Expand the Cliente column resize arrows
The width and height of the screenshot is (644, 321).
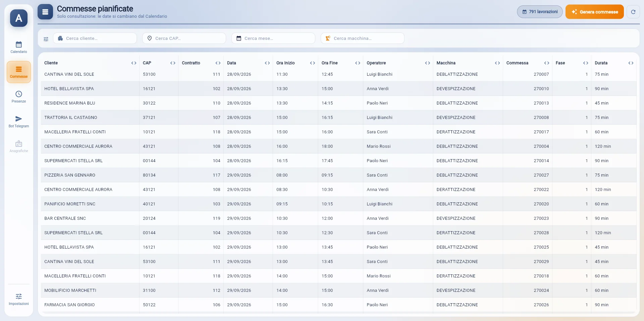[134, 63]
